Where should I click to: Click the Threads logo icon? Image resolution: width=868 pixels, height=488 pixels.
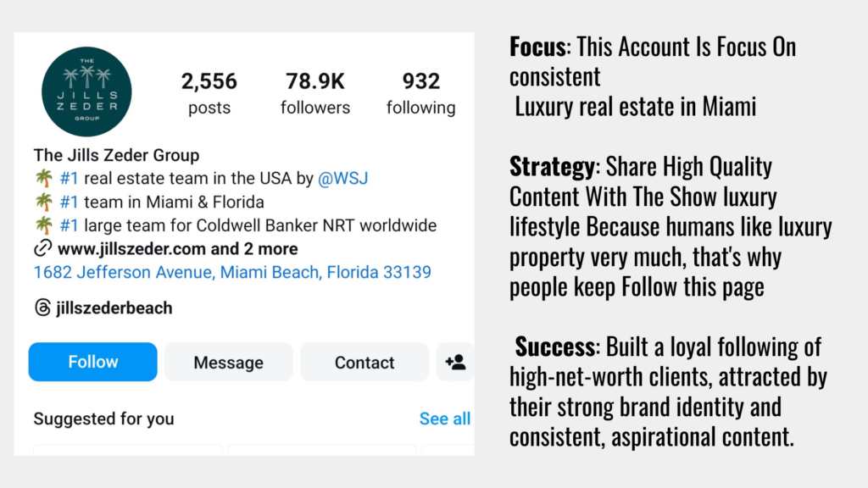pyautogui.click(x=42, y=308)
